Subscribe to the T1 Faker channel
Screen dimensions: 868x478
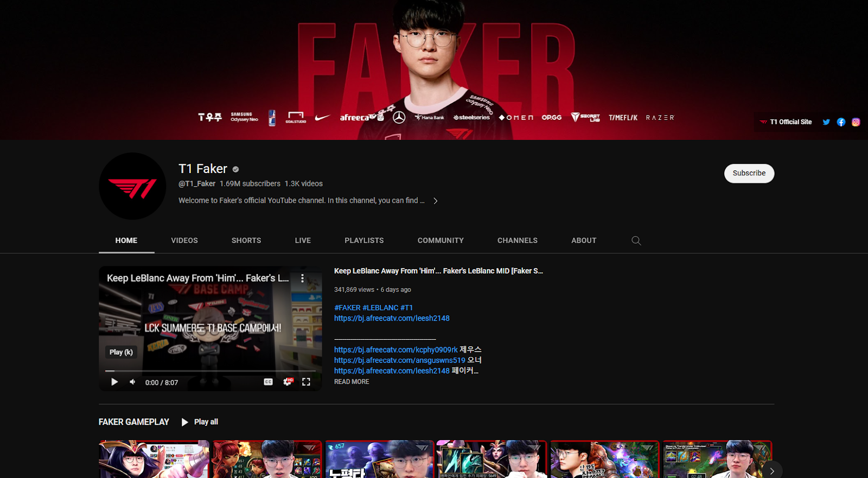[x=749, y=173]
